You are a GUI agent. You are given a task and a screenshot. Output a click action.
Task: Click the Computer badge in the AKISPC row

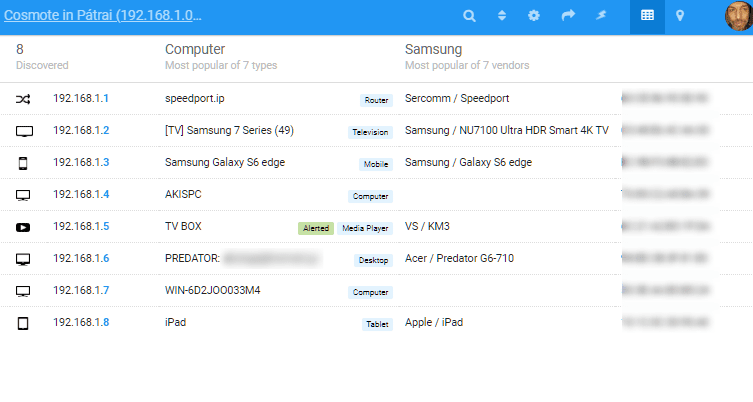[370, 196]
